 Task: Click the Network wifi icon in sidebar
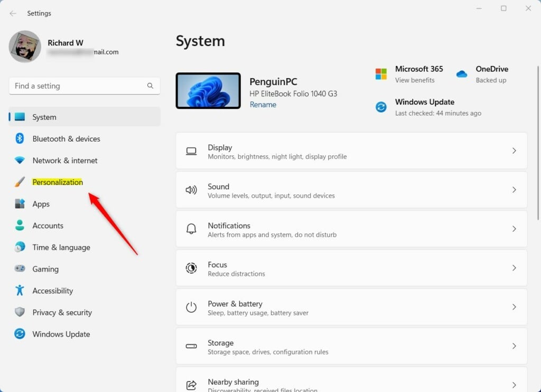tap(20, 160)
